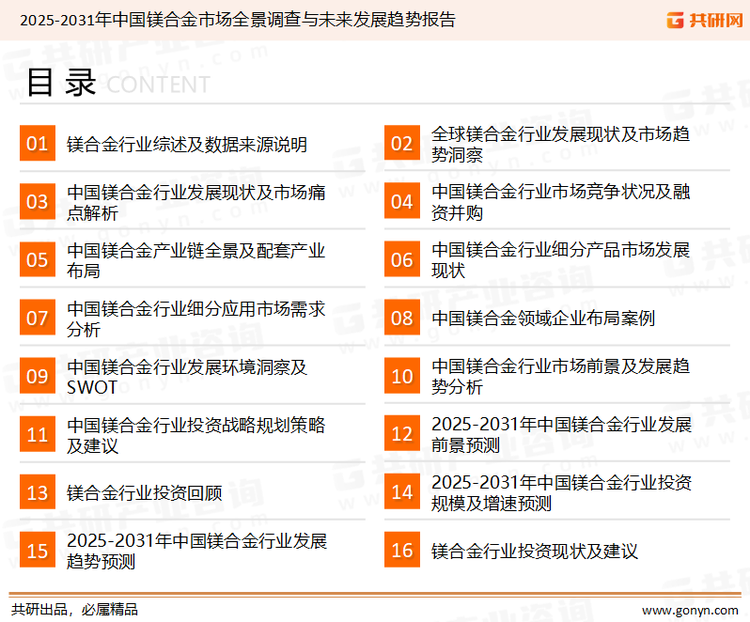Open chapter 2025-2031年中国镁合金行业发展前景预测
The height and width of the screenshot is (622, 750).
pos(562,434)
